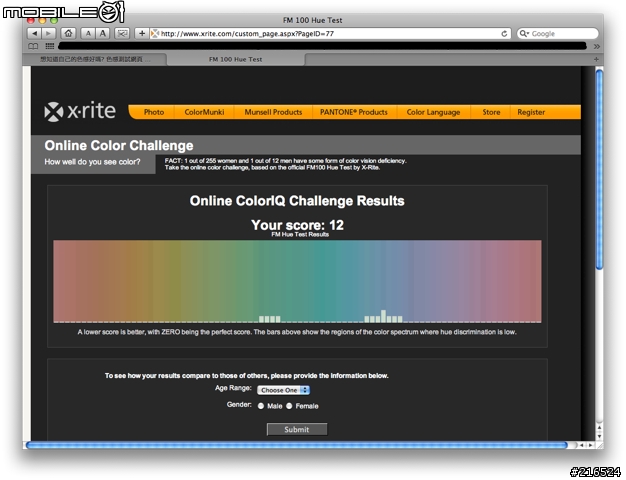
Task: Click the 'Gender:' label
Action: tap(239, 405)
